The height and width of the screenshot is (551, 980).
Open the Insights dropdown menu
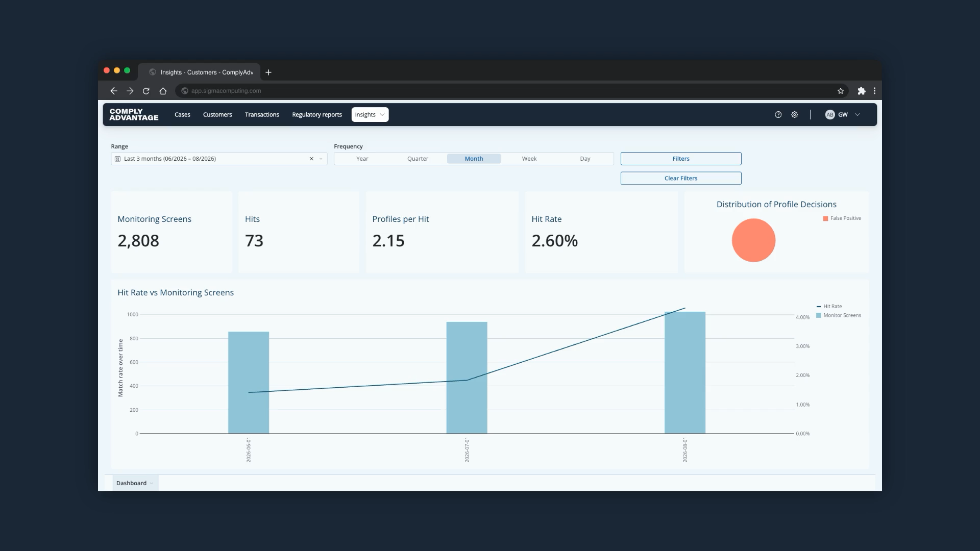click(x=370, y=115)
